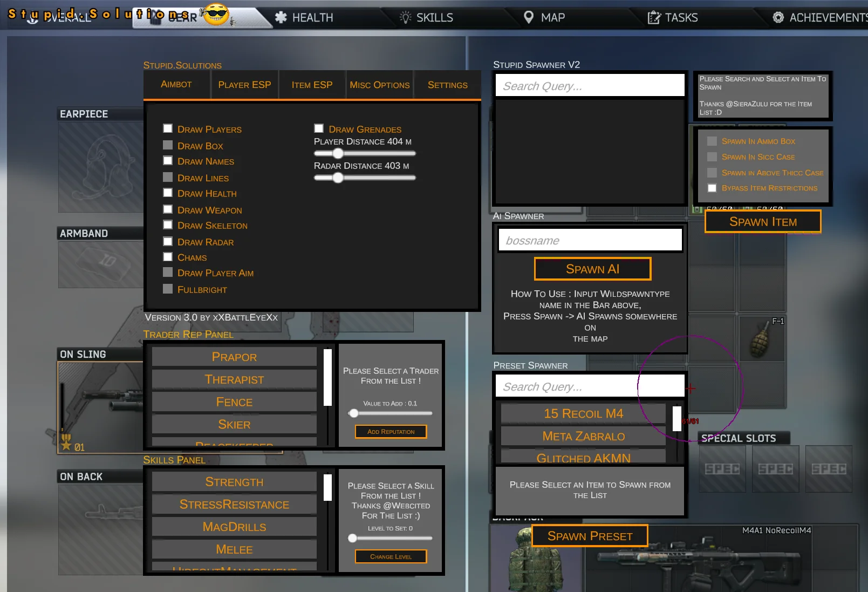Check Spawn In Sicc Case option
868x592 pixels.
tap(712, 156)
